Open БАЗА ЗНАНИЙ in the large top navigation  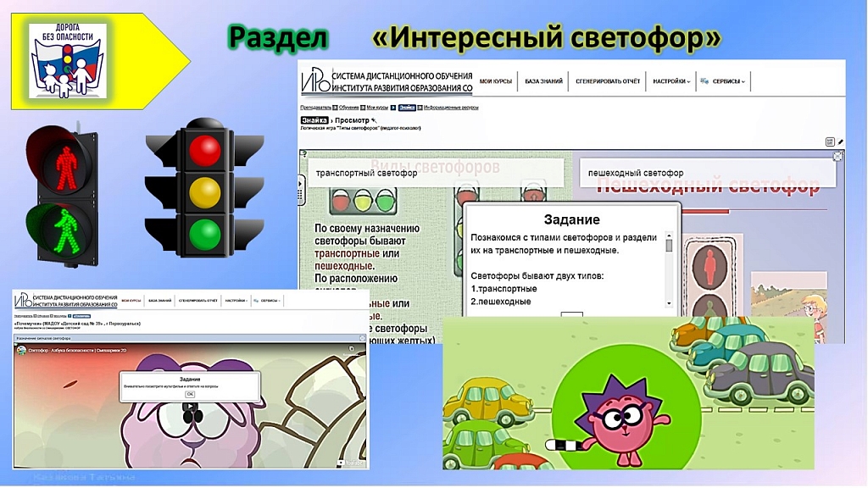tap(543, 81)
